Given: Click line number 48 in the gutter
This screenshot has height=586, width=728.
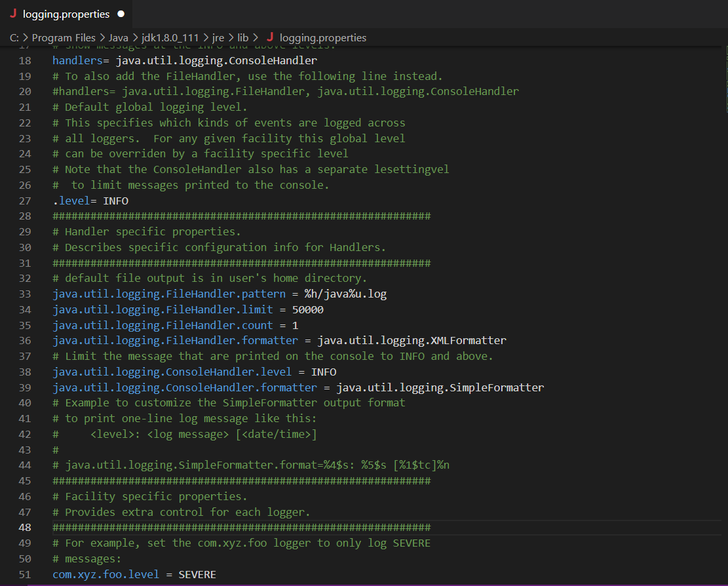Looking at the screenshot, I should point(25,528).
